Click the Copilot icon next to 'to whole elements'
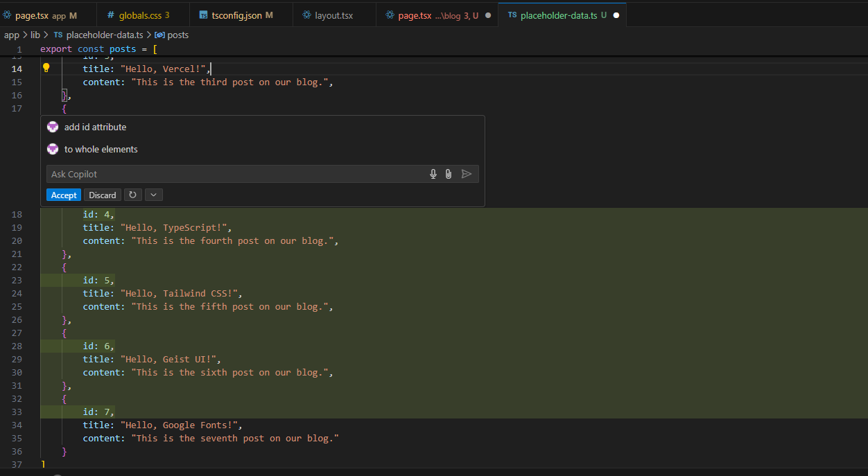Screen dimensions: 868x476 click(53, 149)
